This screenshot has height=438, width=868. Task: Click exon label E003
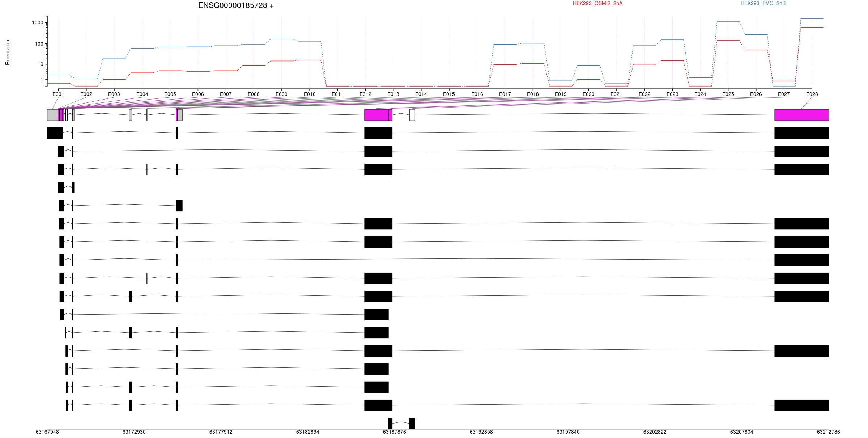114,94
